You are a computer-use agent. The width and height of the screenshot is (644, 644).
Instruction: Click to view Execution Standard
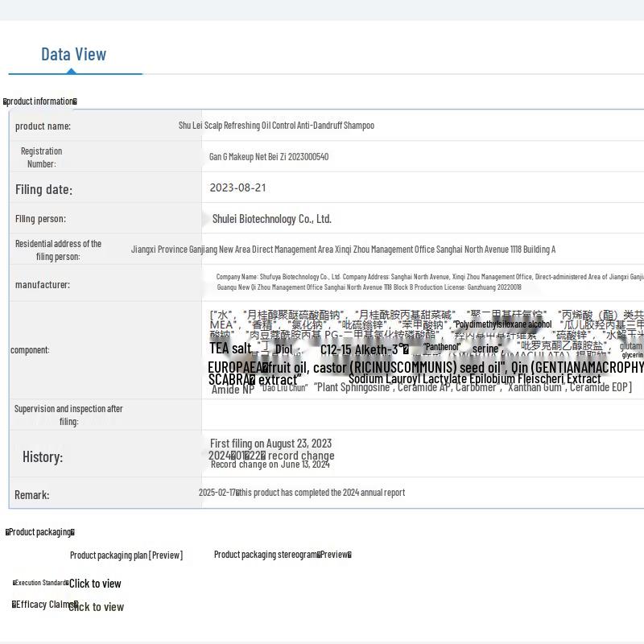(x=95, y=584)
